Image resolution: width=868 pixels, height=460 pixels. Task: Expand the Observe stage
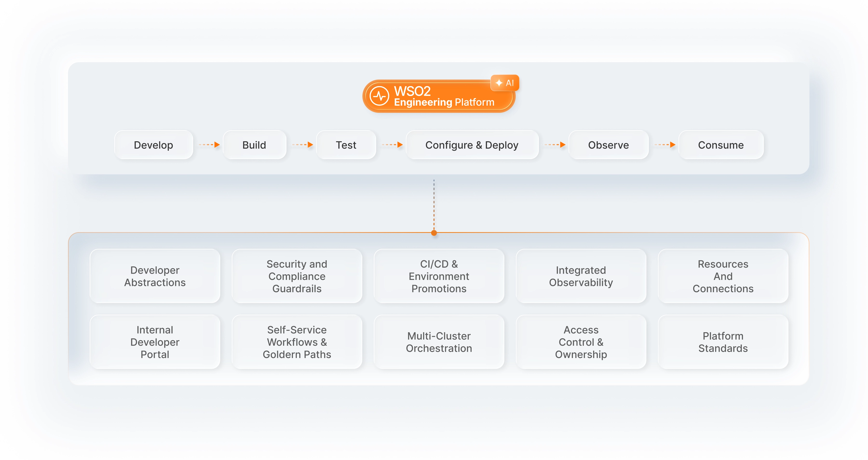click(608, 145)
